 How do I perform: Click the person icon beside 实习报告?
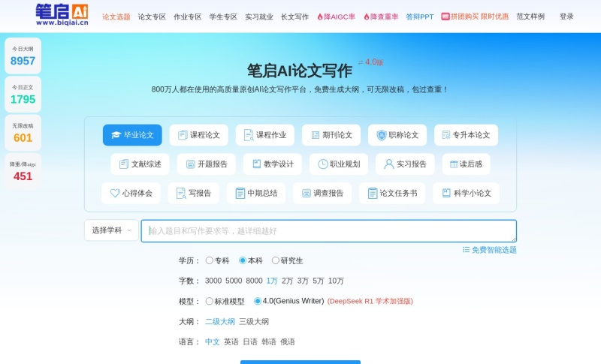(x=388, y=164)
